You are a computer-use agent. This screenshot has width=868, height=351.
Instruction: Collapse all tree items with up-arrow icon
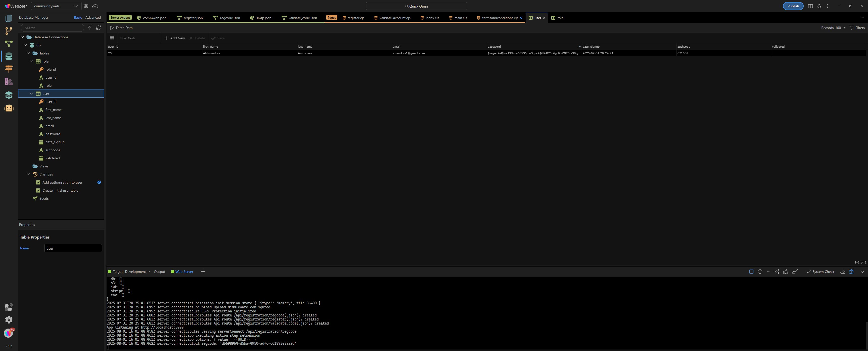(90, 28)
